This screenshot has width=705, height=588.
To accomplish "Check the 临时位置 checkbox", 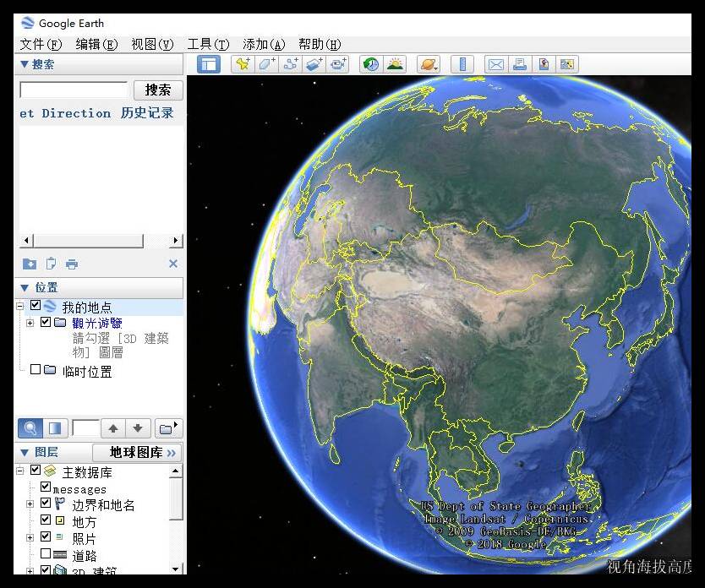I will click(36, 369).
